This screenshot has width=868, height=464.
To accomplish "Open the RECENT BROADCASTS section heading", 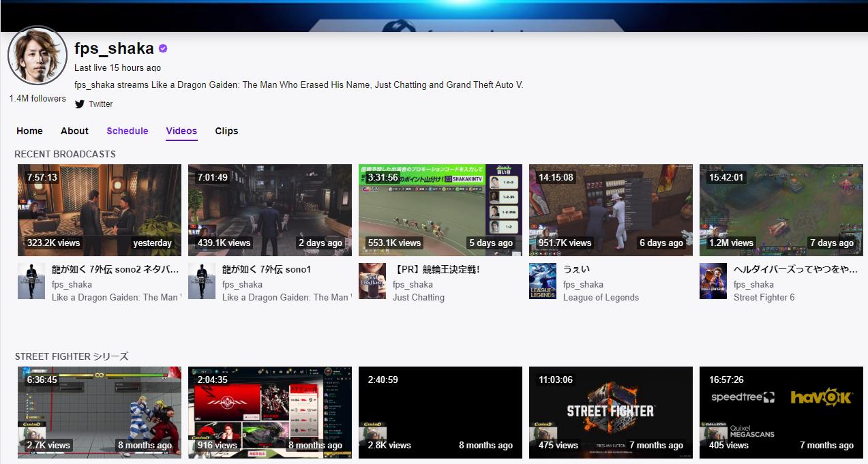I will click(x=65, y=154).
